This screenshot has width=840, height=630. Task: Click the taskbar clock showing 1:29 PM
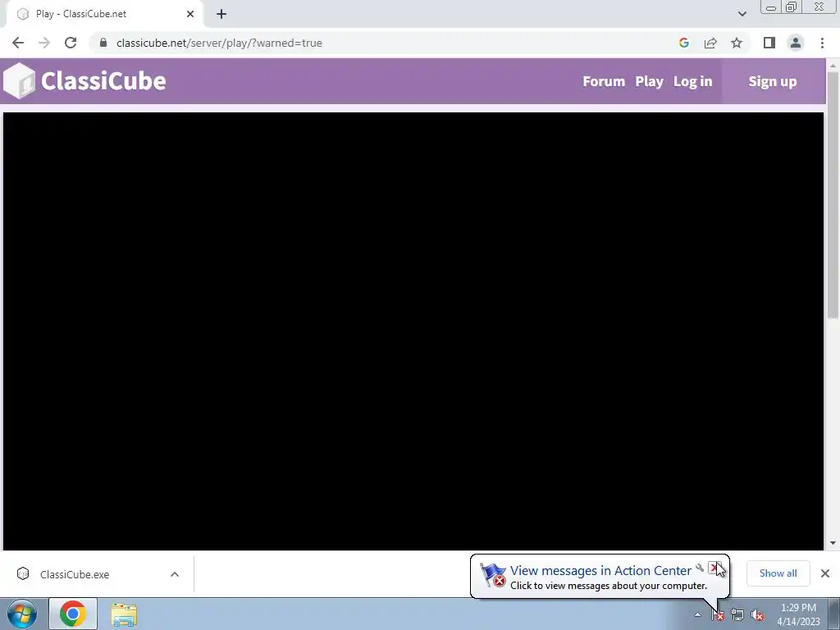798,614
